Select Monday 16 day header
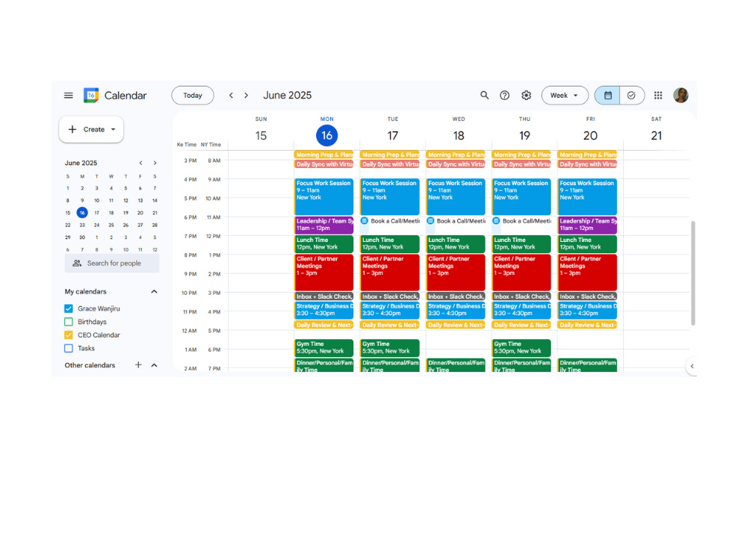This screenshot has width=747, height=560. pyautogui.click(x=327, y=135)
